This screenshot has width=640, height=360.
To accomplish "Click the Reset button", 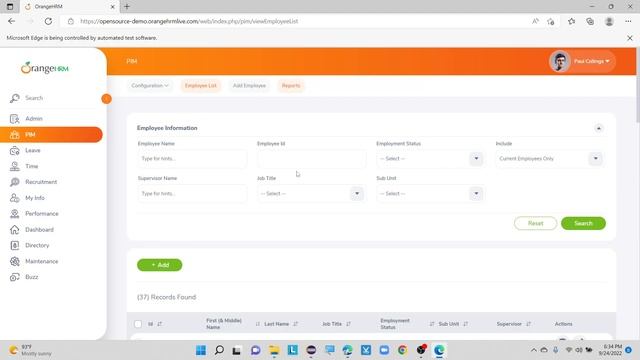I will click(x=536, y=224).
